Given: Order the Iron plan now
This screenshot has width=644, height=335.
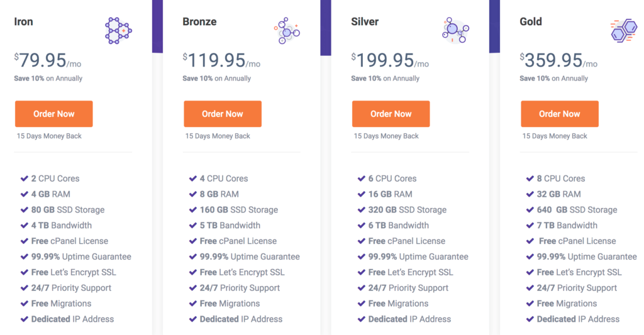Looking at the screenshot, I should click(54, 114).
